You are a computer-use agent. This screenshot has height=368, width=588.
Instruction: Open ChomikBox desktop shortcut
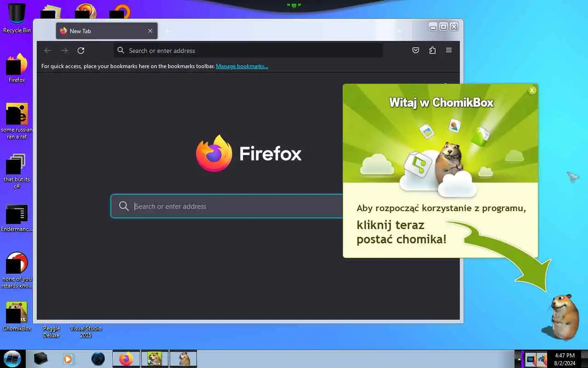[x=17, y=316]
